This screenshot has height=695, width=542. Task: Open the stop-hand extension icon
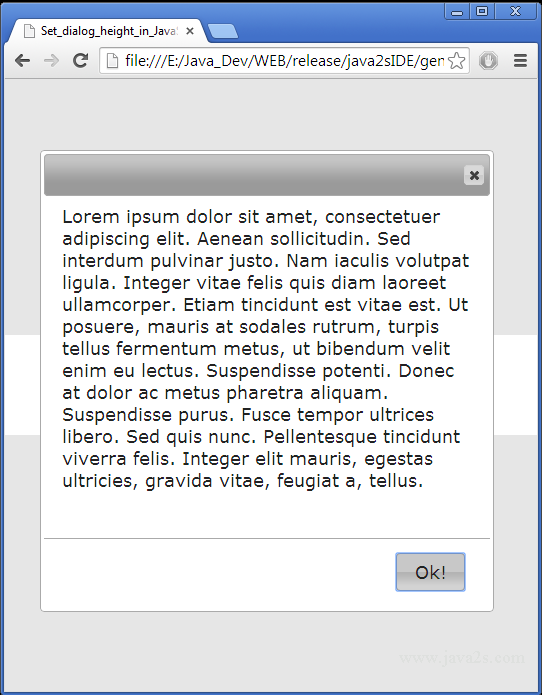[488, 61]
